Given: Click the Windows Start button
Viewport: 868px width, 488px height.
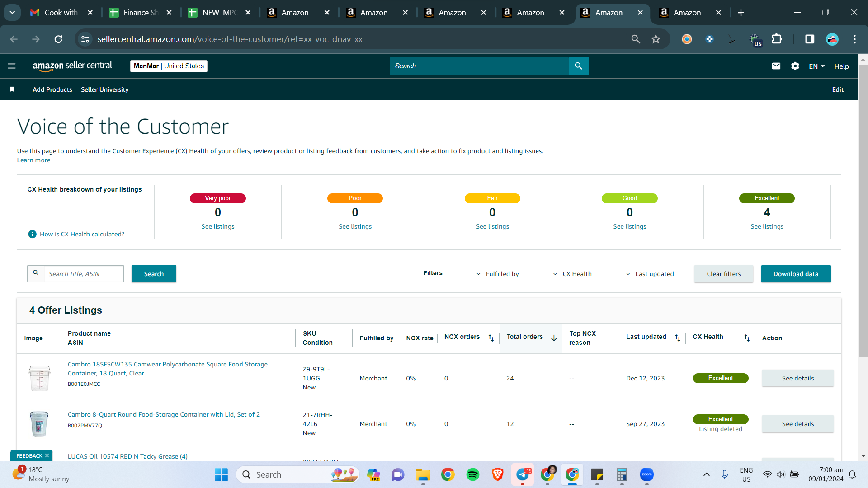Looking at the screenshot, I should click(221, 474).
